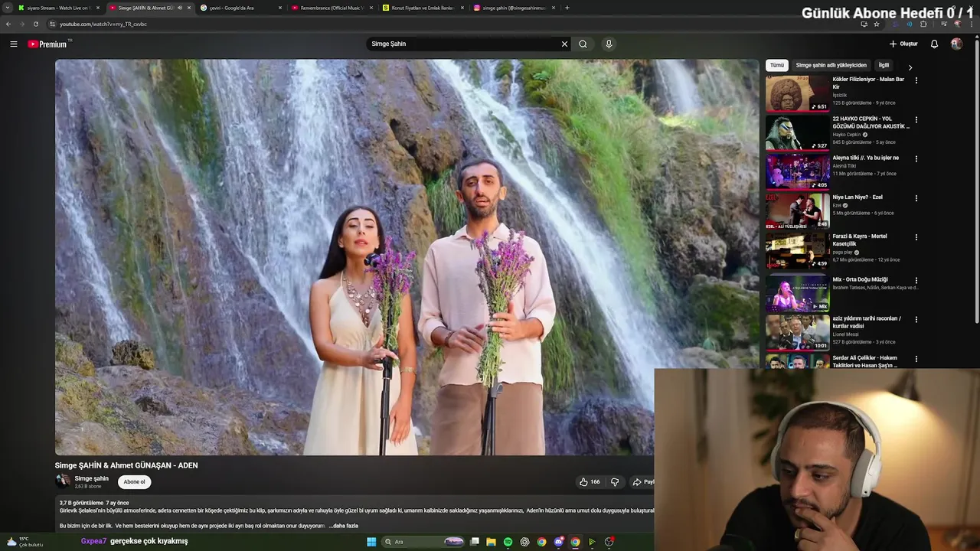The height and width of the screenshot is (551, 980).
Task: Open the media control toolbar icon
Action: [943, 24]
